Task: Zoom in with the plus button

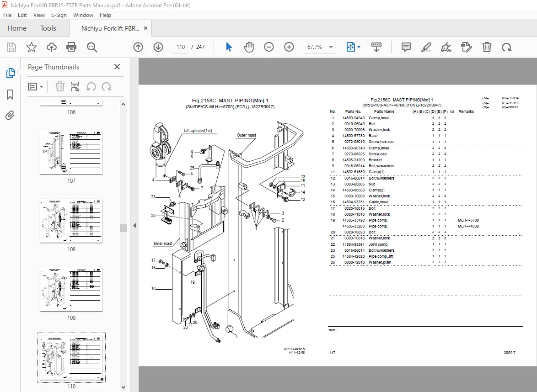Action: (x=289, y=47)
